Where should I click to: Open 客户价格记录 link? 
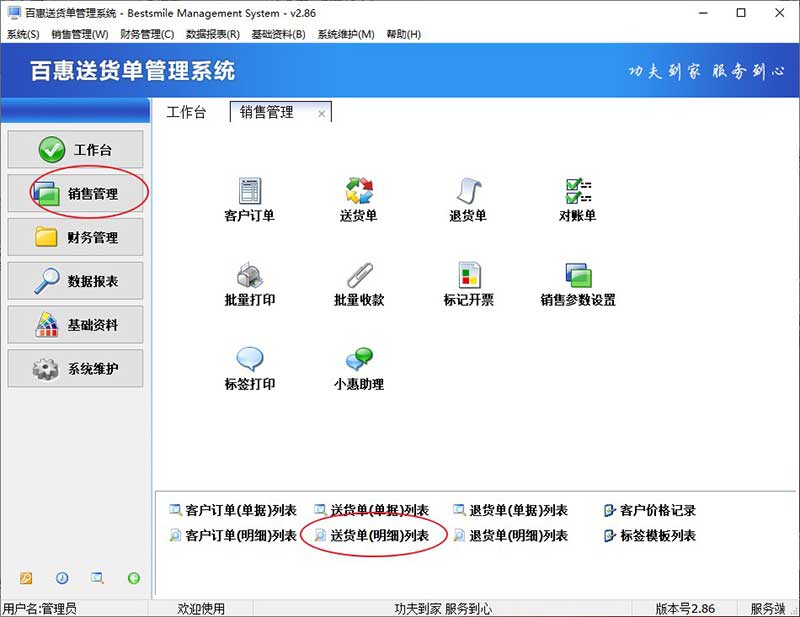tap(650, 510)
